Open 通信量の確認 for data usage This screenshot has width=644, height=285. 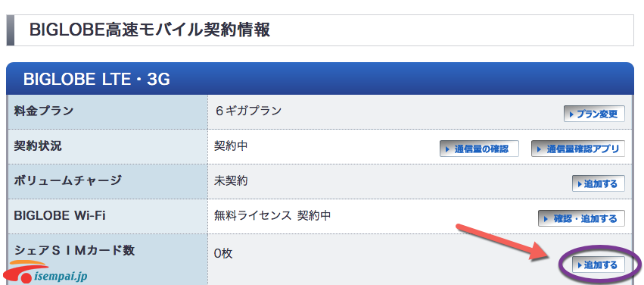[x=479, y=149]
